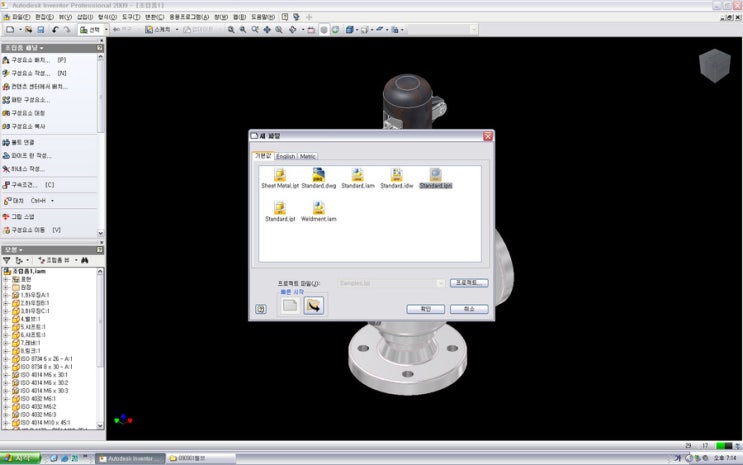The width and height of the screenshot is (743, 465).
Task: Open help in the New File dialog
Action: coord(261,309)
